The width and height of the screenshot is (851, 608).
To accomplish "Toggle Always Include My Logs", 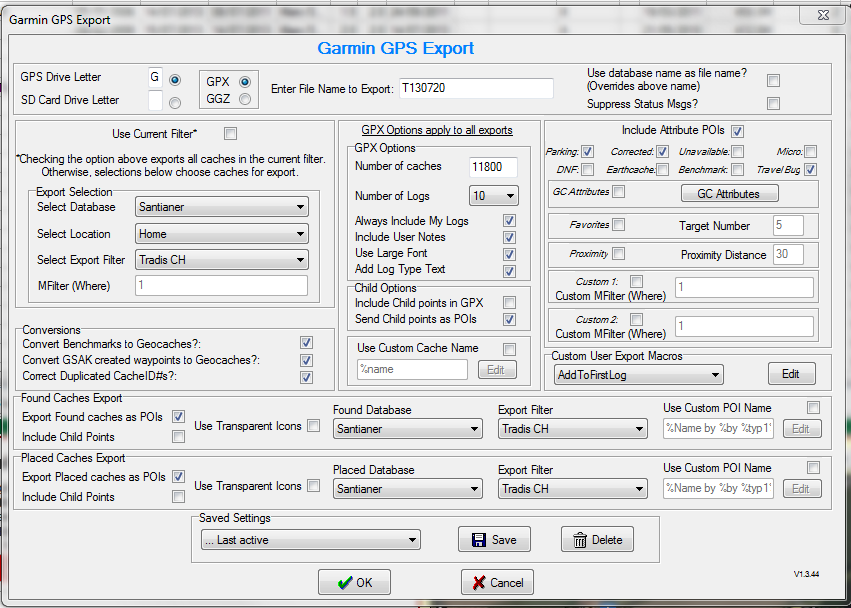I will [x=509, y=220].
